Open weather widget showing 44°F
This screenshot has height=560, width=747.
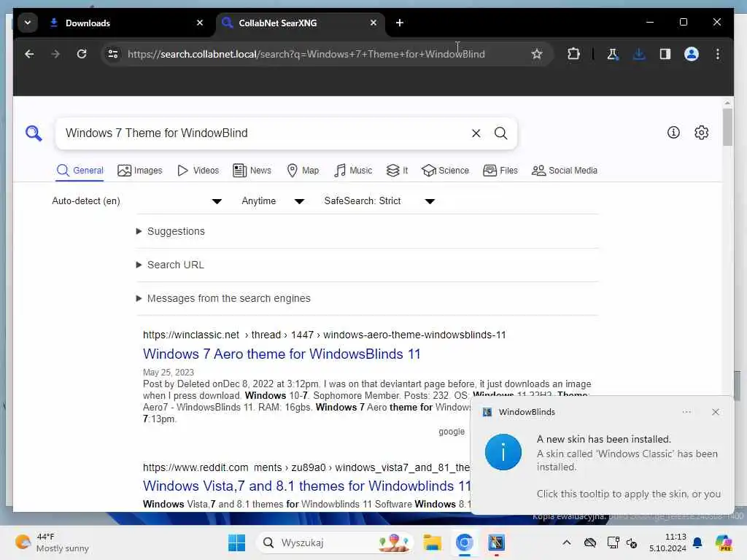click(x=52, y=542)
